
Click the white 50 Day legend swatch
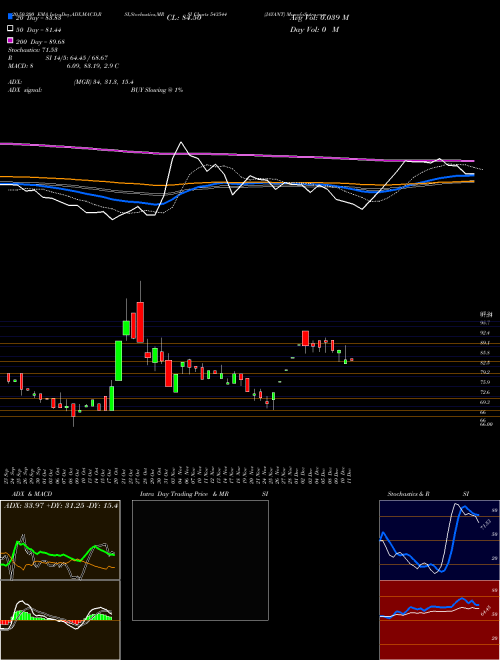click(x=10, y=29)
